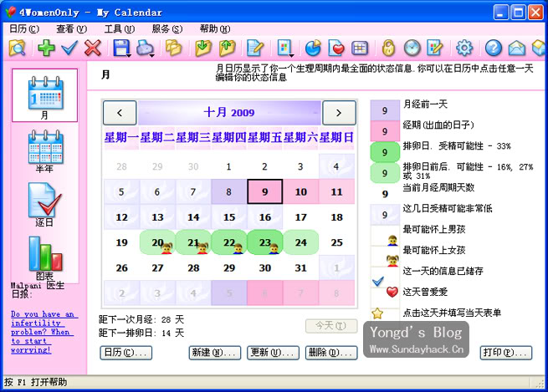
Task: Click the folder with up arrow export icon
Action: [228, 48]
